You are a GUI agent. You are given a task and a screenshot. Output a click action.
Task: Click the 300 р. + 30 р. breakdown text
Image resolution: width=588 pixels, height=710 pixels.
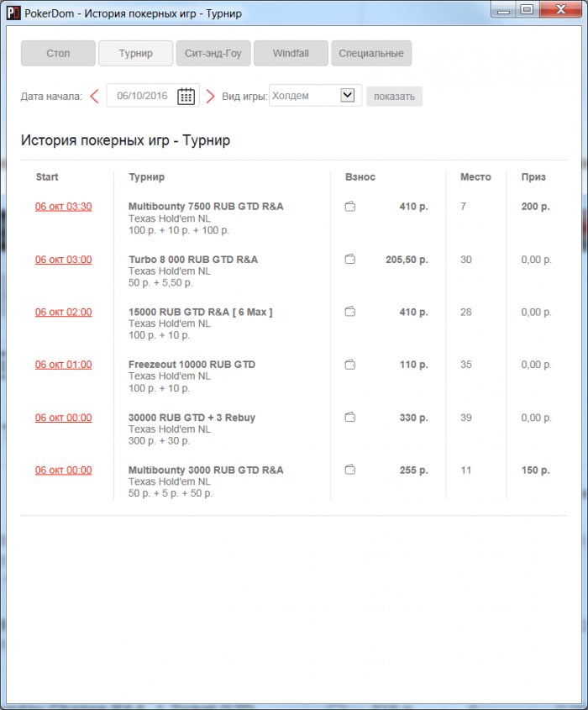159,441
